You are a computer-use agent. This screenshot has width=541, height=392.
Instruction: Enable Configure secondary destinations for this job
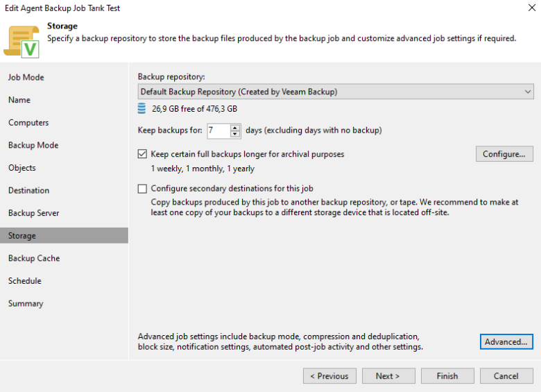(x=142, y=189)
